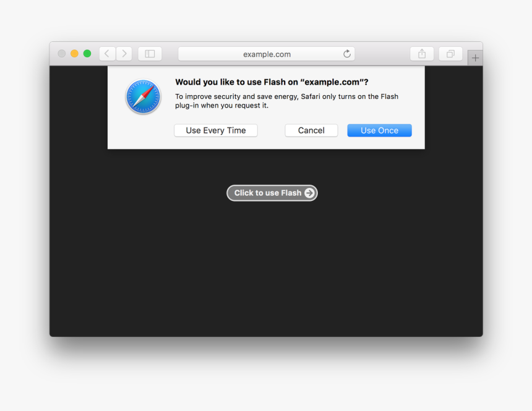Click the Safari compass icon in dialog
Screen dimensions: 532x411
143,96
